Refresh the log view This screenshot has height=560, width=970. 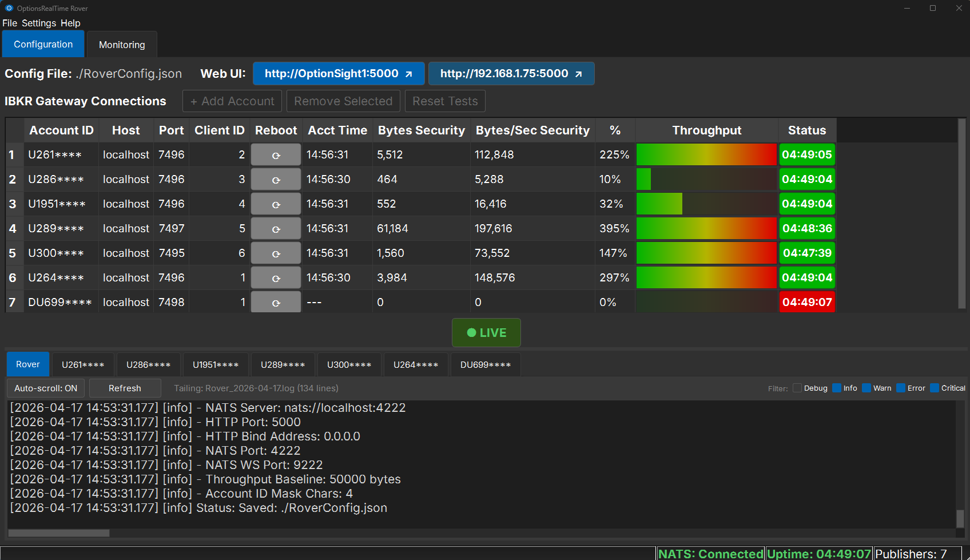point(125,388)
